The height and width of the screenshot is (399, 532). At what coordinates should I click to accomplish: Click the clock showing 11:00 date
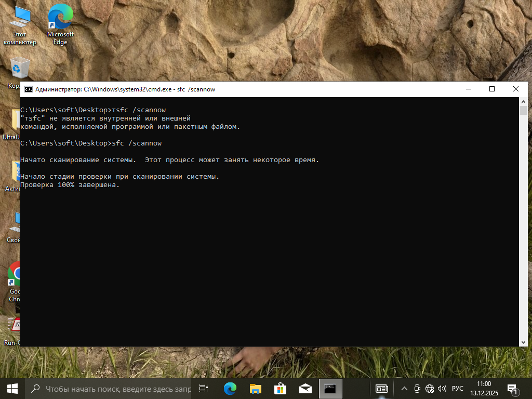483,388
